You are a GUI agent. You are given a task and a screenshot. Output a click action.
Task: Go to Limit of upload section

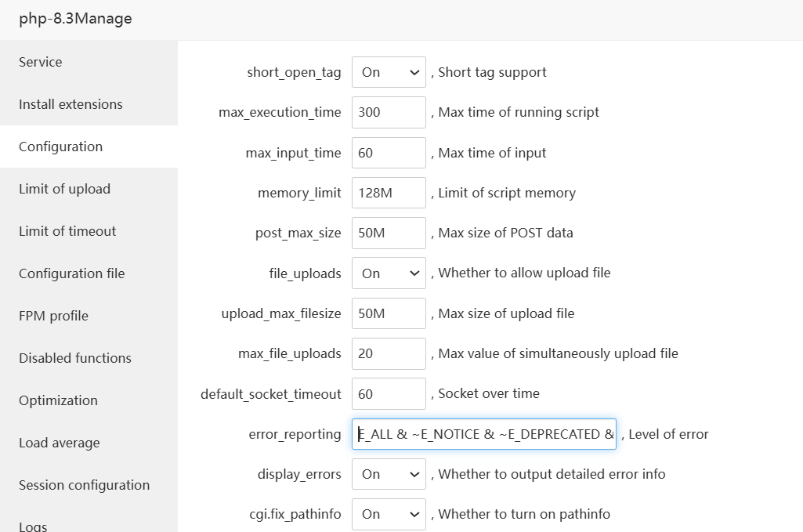[64, 189]
